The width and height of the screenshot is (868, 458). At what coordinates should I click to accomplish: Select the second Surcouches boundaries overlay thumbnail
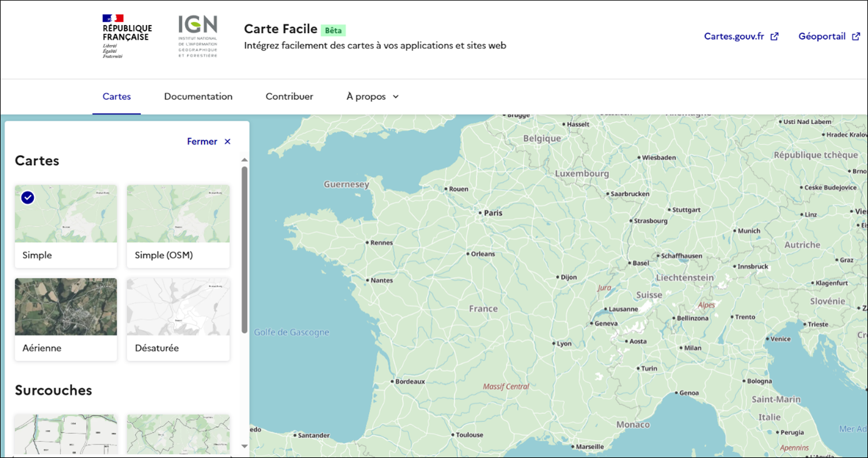click(x=178, y=434)
